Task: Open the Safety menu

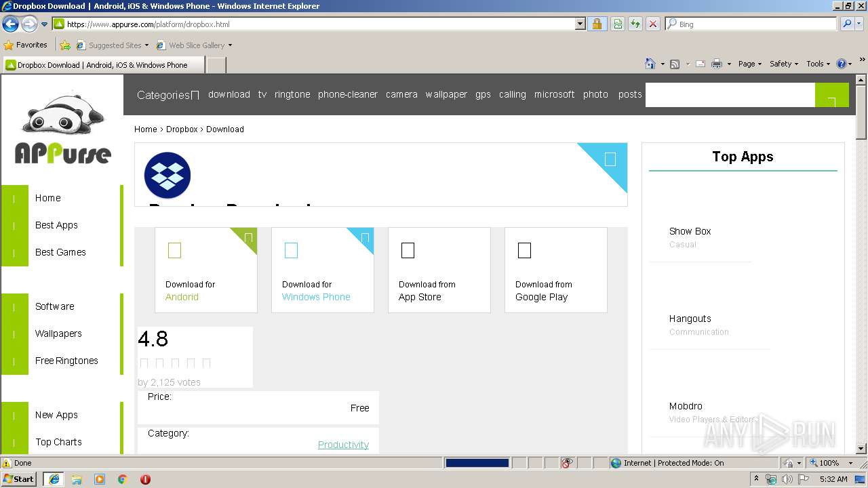Action: click(783, 64)
